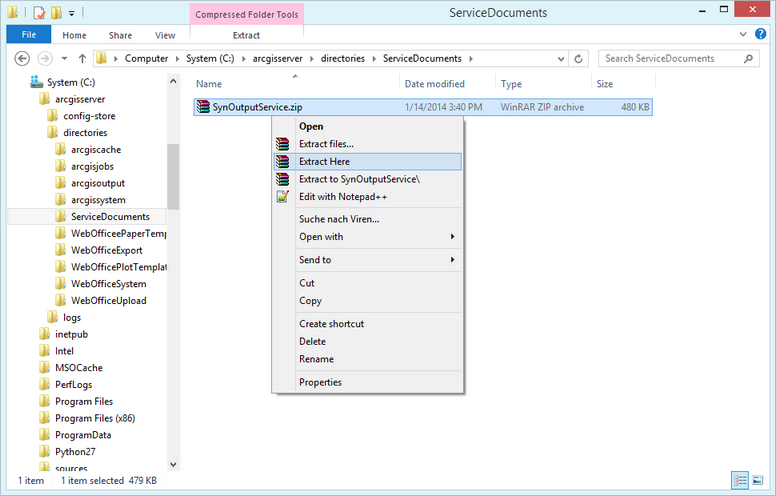Expand Open with submenu arrow
Viewport: 776px width, 496px height.
tap(452, 237)
